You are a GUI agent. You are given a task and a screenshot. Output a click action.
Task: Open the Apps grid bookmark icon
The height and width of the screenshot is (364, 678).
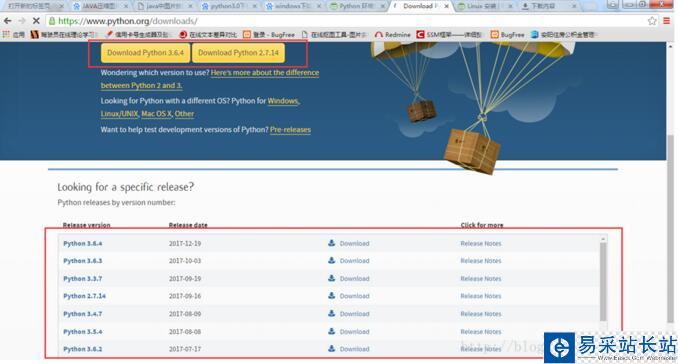coord(6,34)
